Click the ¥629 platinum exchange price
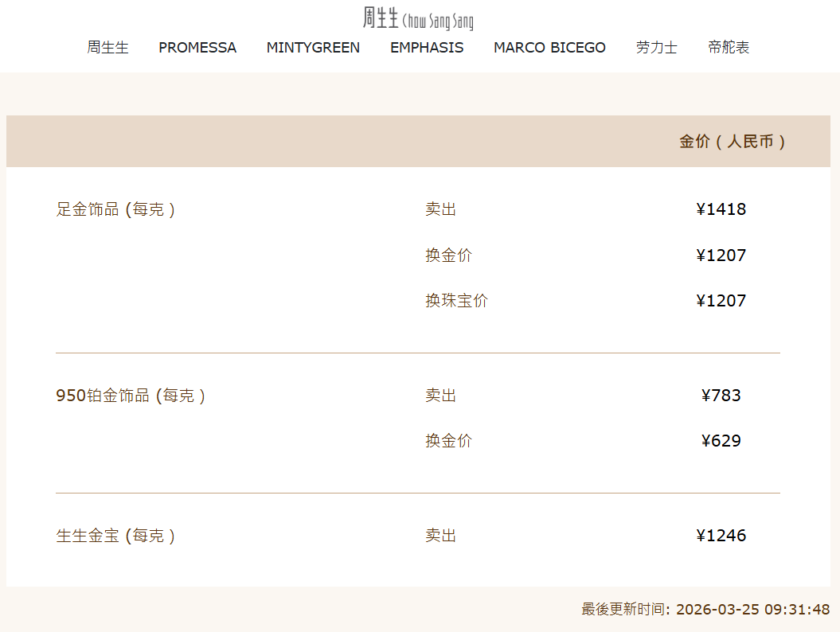Screen dimensions: 840x632 [x=721, y=441]
